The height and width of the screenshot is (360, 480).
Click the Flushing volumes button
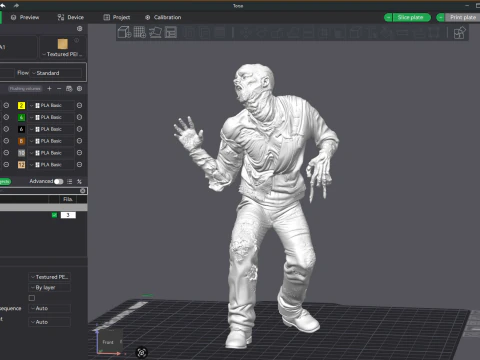tap(25, 89)
